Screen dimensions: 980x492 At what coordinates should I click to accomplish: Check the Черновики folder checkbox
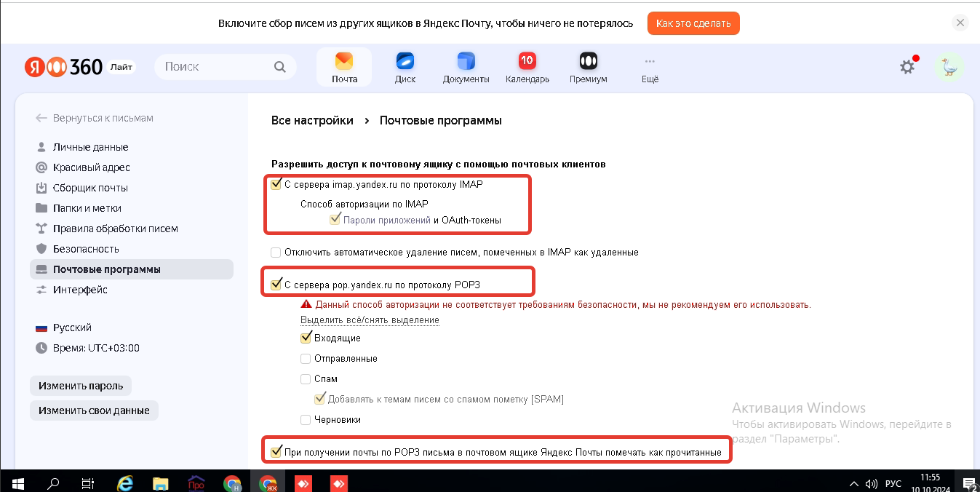306,420
